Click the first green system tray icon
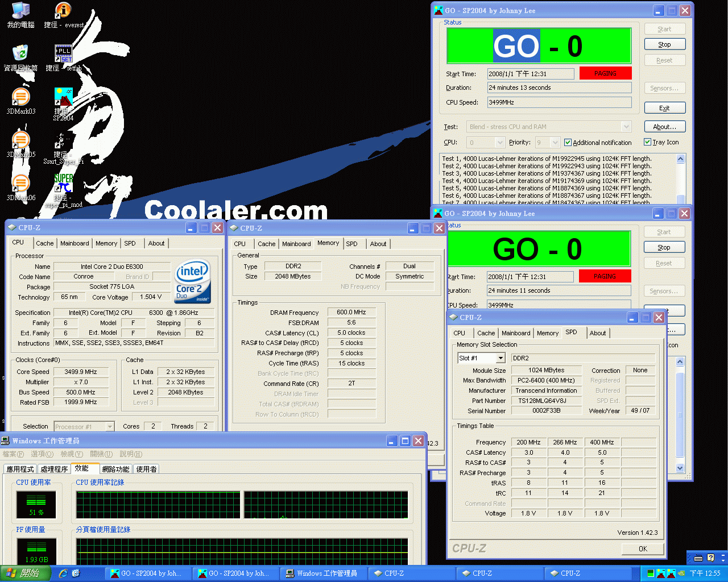 (x=650, y=573)
